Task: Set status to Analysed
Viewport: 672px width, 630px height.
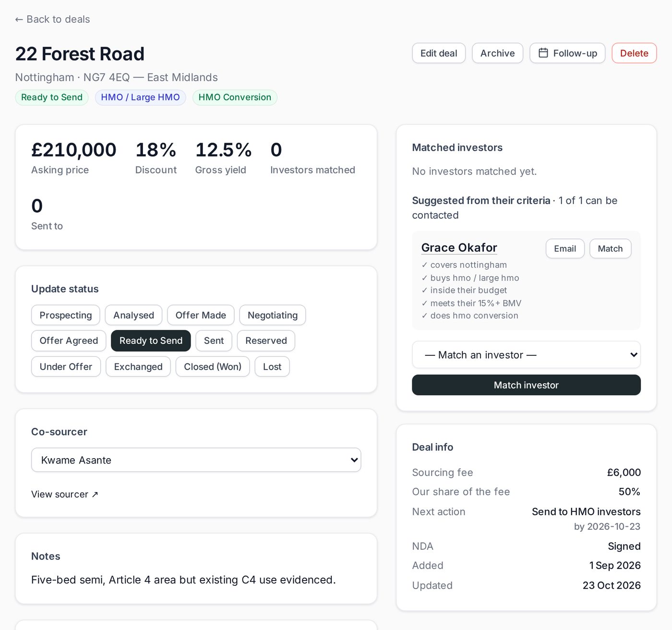Action: [133, 315]
